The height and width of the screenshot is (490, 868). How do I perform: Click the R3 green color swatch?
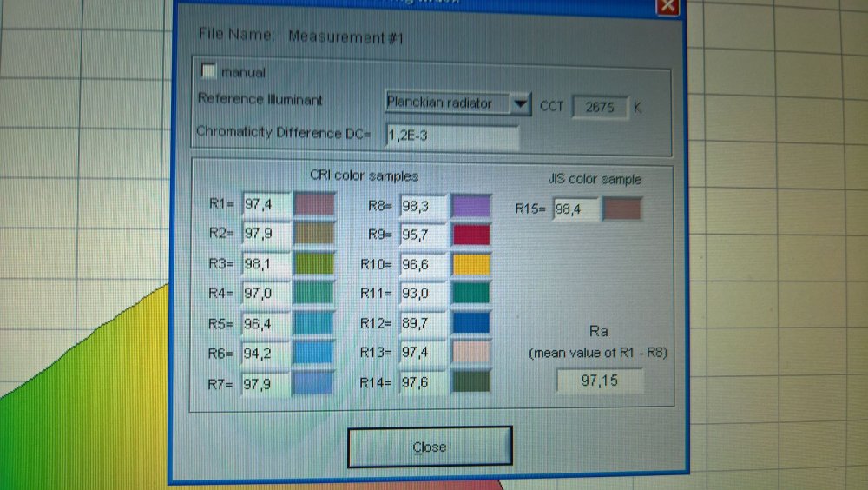313,263
